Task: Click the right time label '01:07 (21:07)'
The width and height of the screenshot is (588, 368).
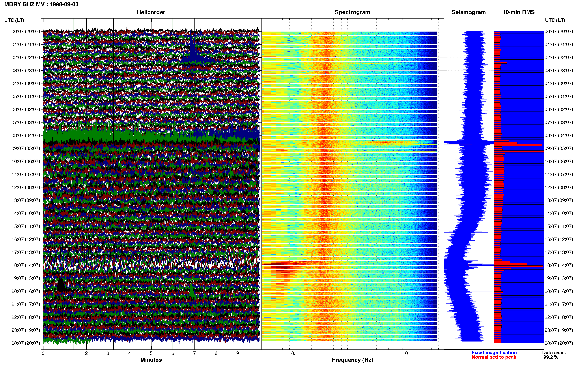Action: [x=559, y=45]
